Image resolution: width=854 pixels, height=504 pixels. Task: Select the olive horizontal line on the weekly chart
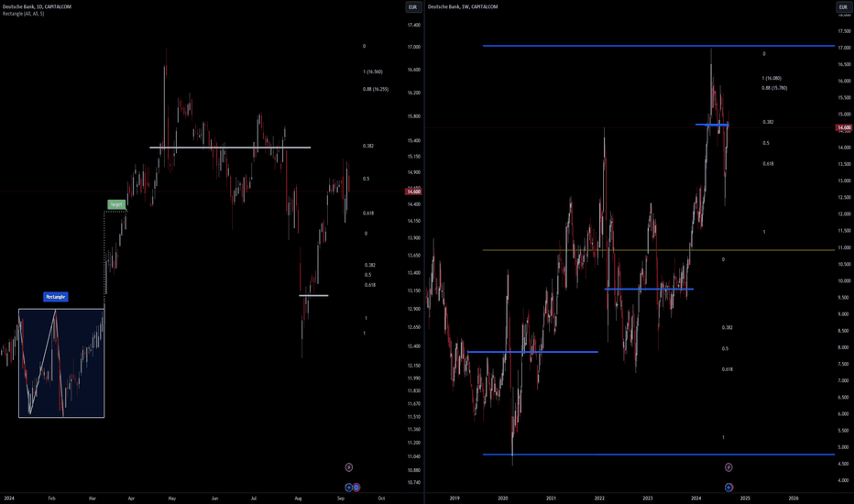pos(659,250)
